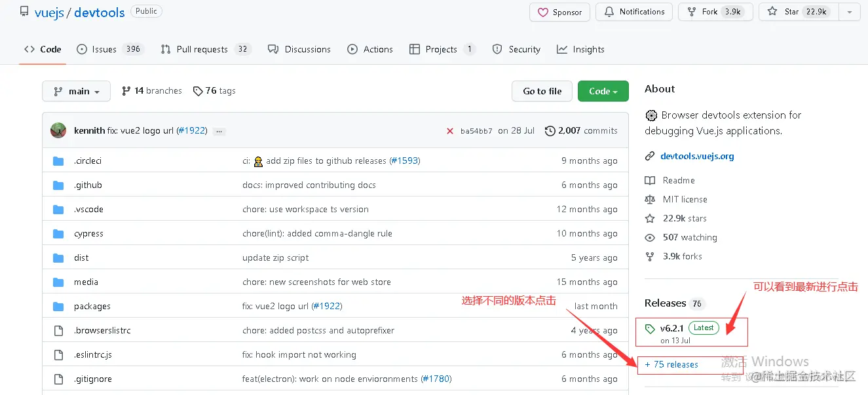
Task: Open the .vscode folder
Action: [88, 209]
